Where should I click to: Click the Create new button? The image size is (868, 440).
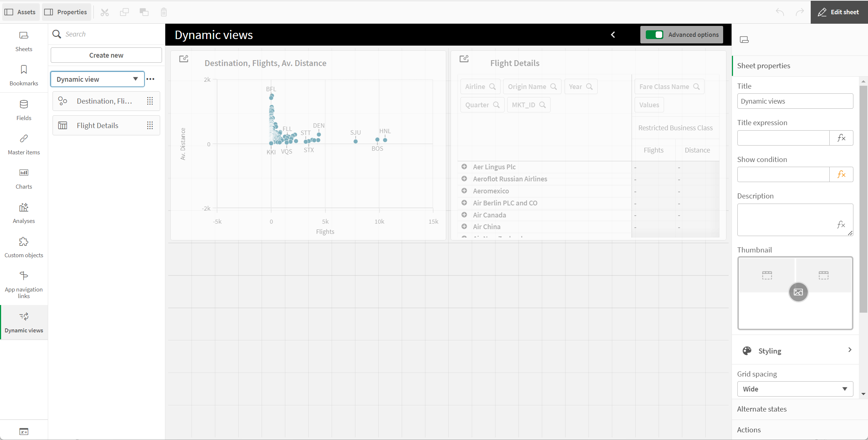106,55
